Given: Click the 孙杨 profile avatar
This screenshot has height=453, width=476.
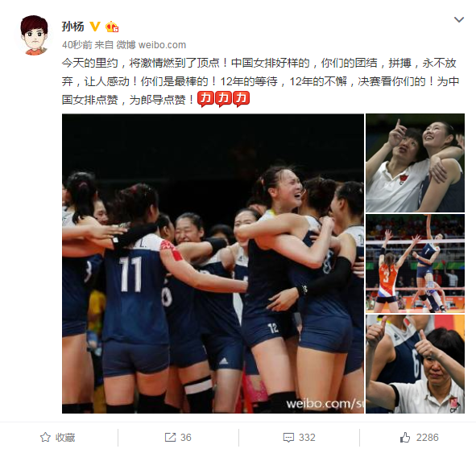Looking at the screenshot, I should 35,35.
